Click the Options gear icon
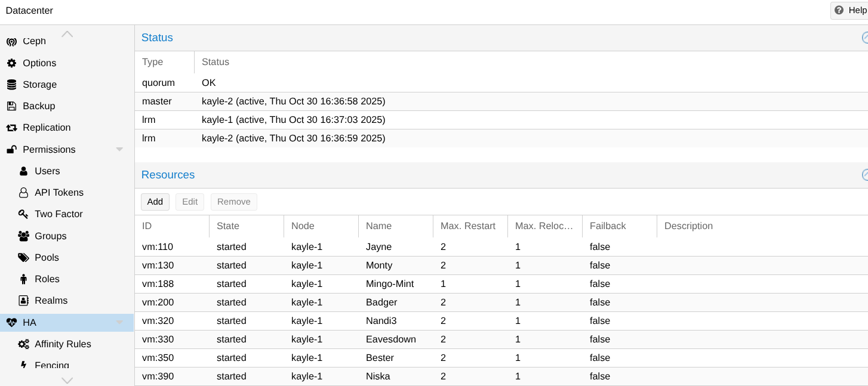 [11, 63]
